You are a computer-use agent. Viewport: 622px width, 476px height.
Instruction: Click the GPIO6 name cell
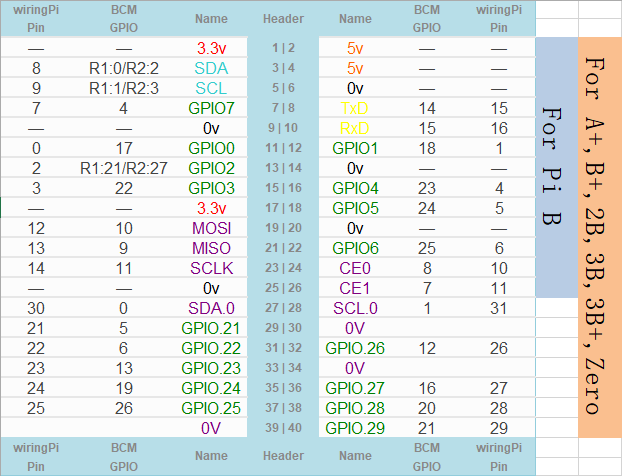tap(355, 248)
